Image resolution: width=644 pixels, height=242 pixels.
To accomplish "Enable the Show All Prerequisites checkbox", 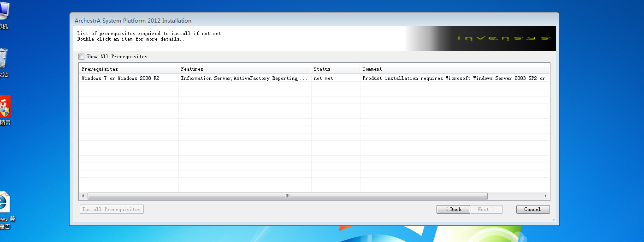I will coord(82,56).
